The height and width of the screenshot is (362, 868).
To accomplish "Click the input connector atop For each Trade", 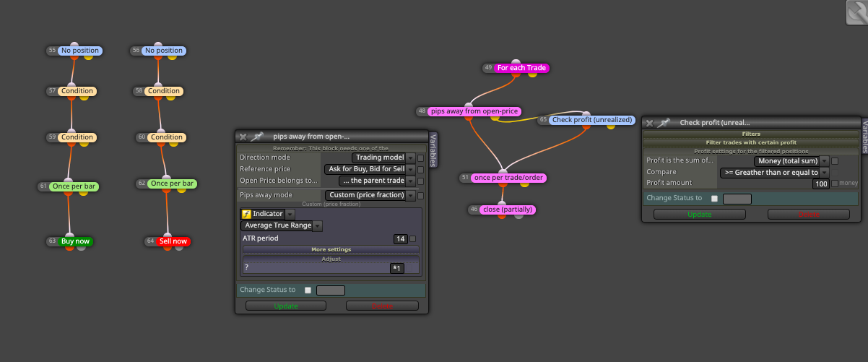I will (515, 62).
